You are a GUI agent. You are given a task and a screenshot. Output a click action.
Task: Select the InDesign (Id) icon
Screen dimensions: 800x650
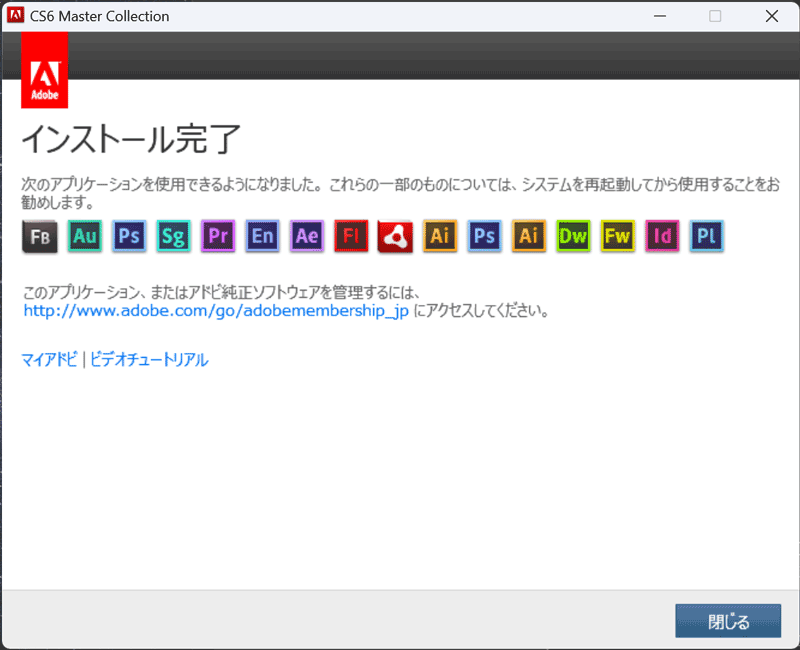662,236
